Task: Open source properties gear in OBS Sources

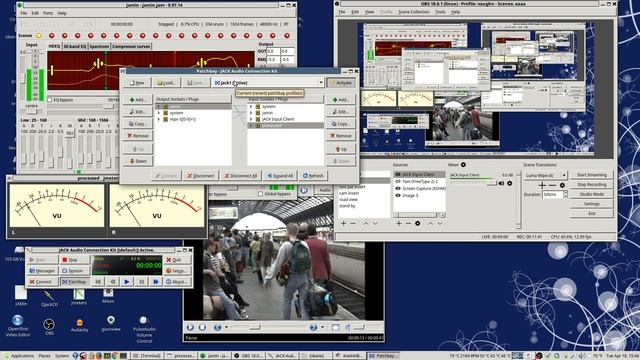Action: pyautogui.click(x=418, y=223)
